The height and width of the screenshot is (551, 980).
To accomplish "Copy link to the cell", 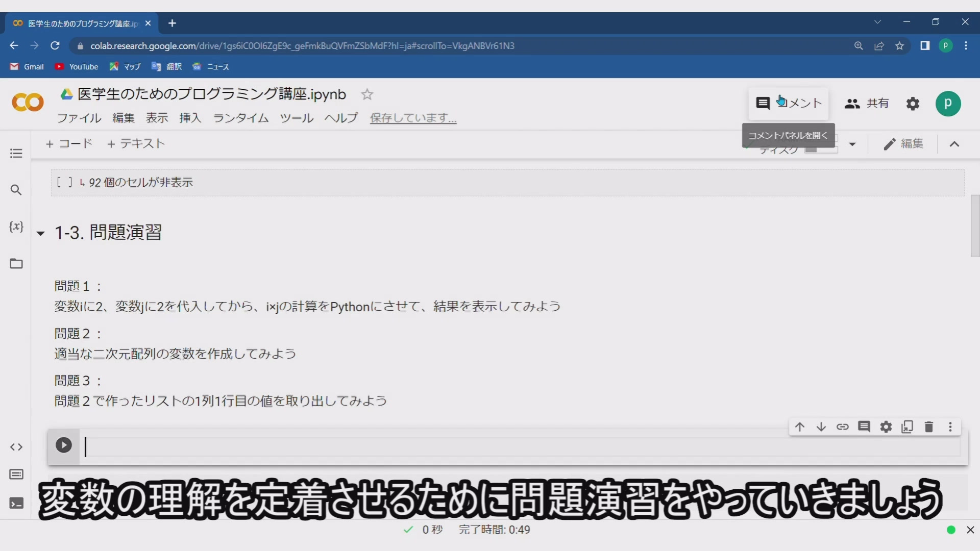I will click(842, 427).
